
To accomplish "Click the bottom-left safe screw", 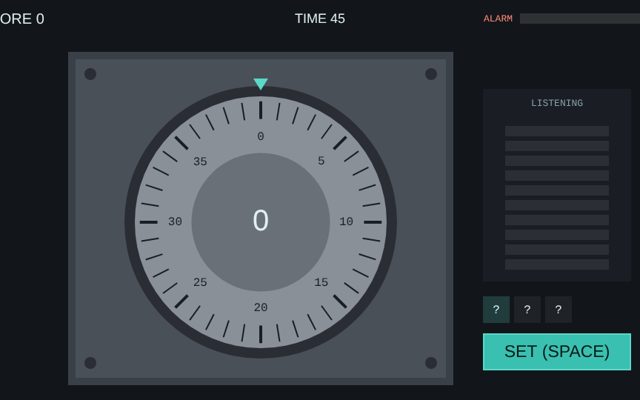I will tap(90, 362).
